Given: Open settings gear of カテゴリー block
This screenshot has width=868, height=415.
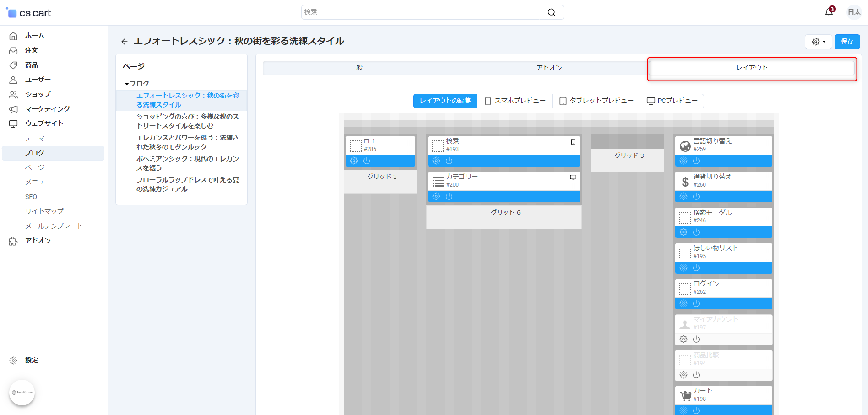Looking at the screenshot, I should [x=436, y=196].
